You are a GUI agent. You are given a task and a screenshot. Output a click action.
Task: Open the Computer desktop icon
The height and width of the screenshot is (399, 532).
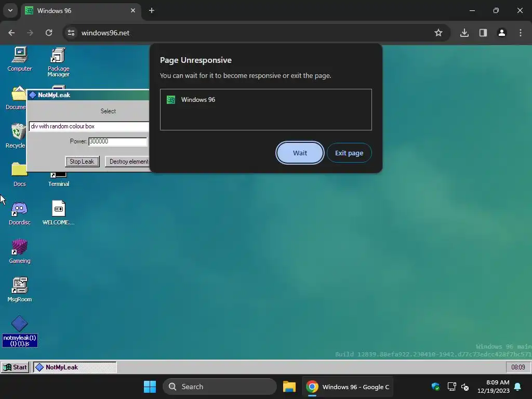20,59
